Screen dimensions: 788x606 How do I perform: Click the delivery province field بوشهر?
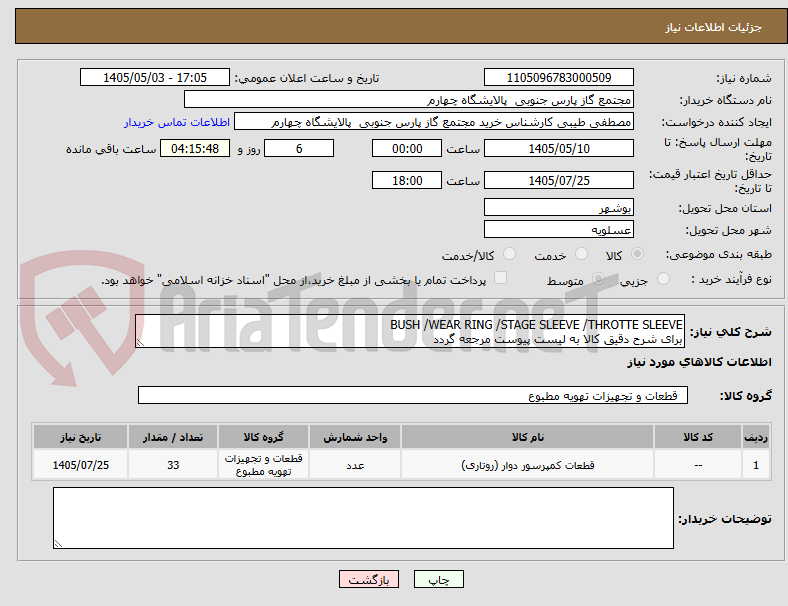coord(558,208)
